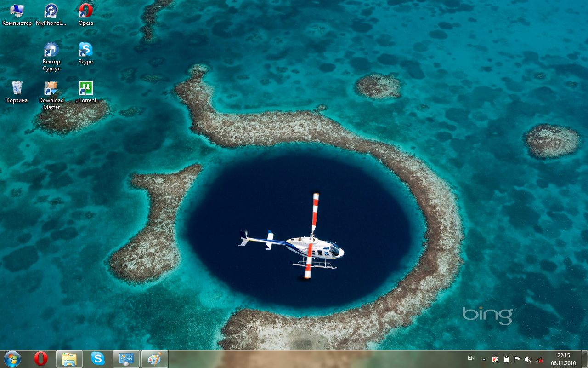Select the MyPhoneExplorer desktop shortcut
Image resolution: width=588 pixels, height=368 pixels.
51,15
